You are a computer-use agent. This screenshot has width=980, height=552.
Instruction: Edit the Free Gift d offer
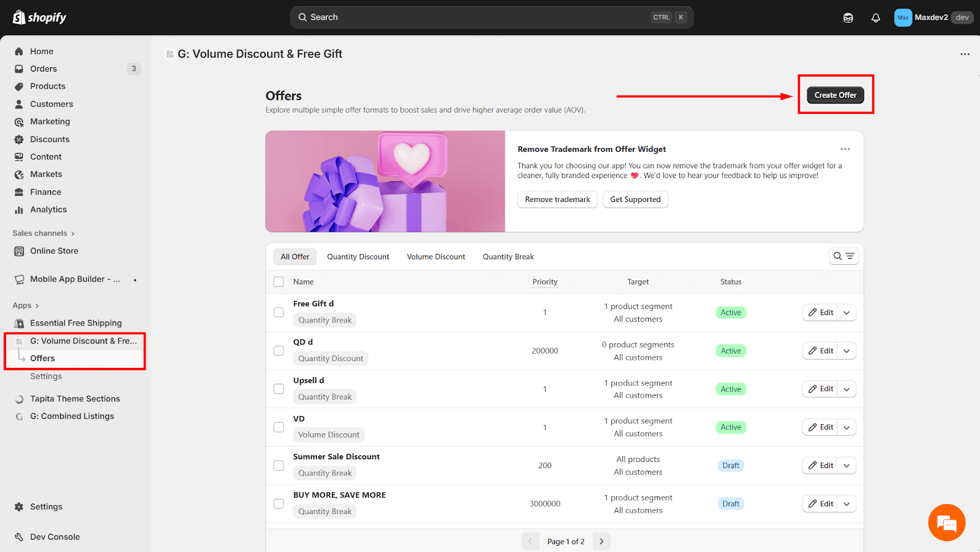pos(820,313)
